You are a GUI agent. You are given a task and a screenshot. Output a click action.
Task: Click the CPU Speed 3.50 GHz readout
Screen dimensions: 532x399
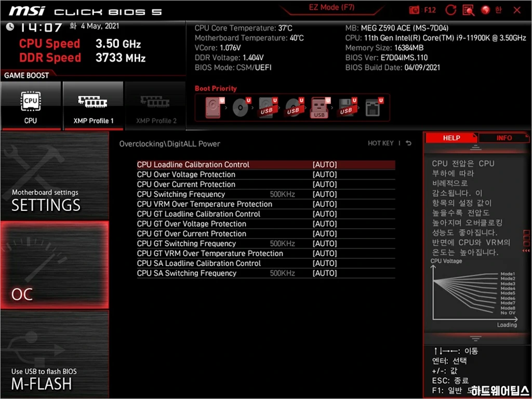click(x=80, y=44)
